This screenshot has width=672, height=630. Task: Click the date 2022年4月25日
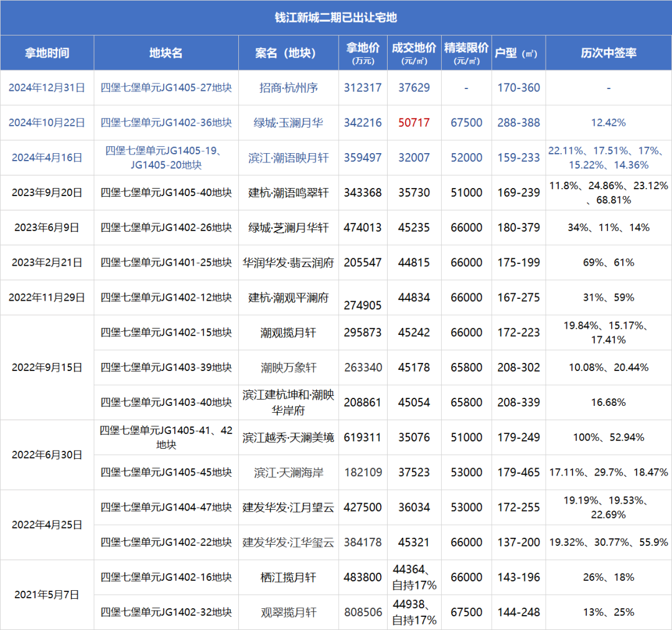(47, 525)
